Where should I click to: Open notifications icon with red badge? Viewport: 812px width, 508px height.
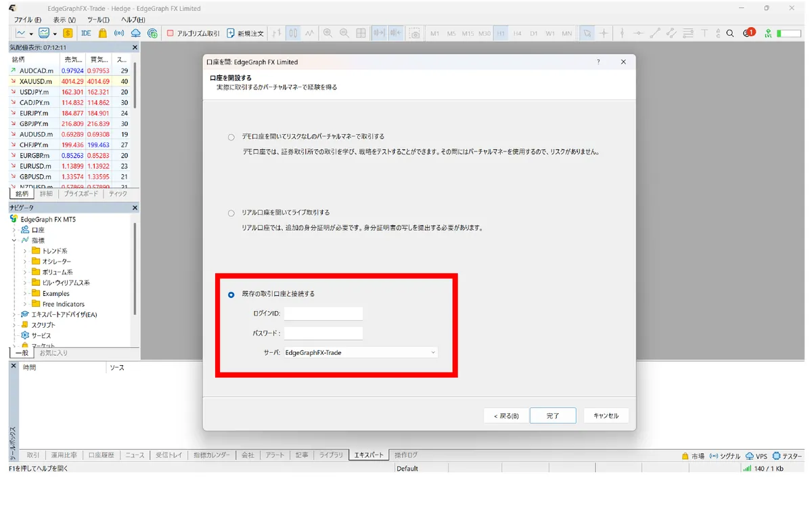pyautogui.click(x=749, y=33)
